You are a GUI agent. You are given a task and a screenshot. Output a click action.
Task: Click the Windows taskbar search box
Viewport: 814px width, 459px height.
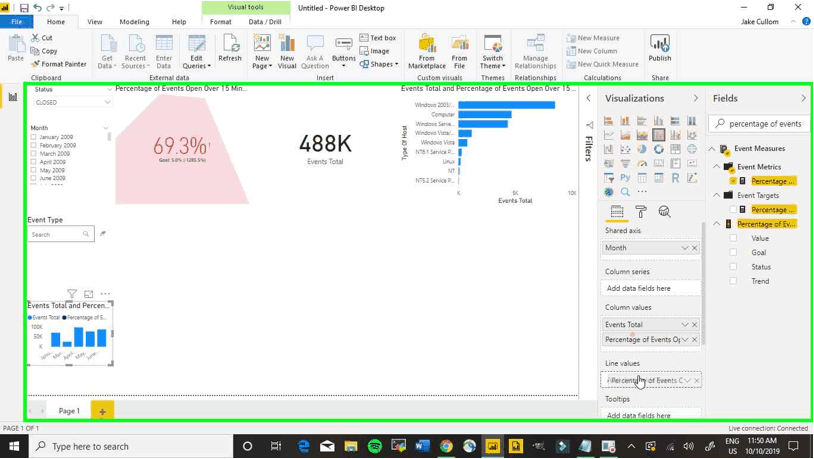click(x=131, y=447)
